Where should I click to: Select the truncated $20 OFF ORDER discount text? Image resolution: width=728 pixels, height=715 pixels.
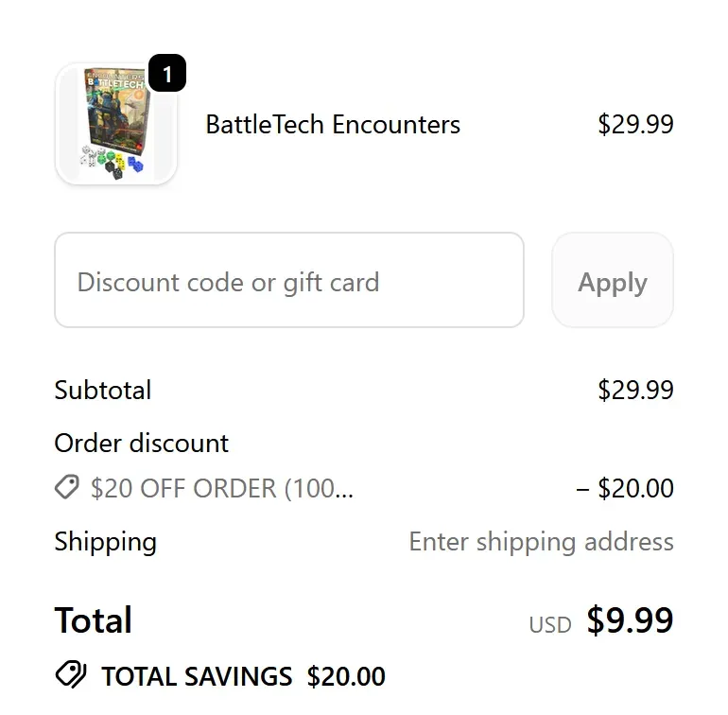222,489
